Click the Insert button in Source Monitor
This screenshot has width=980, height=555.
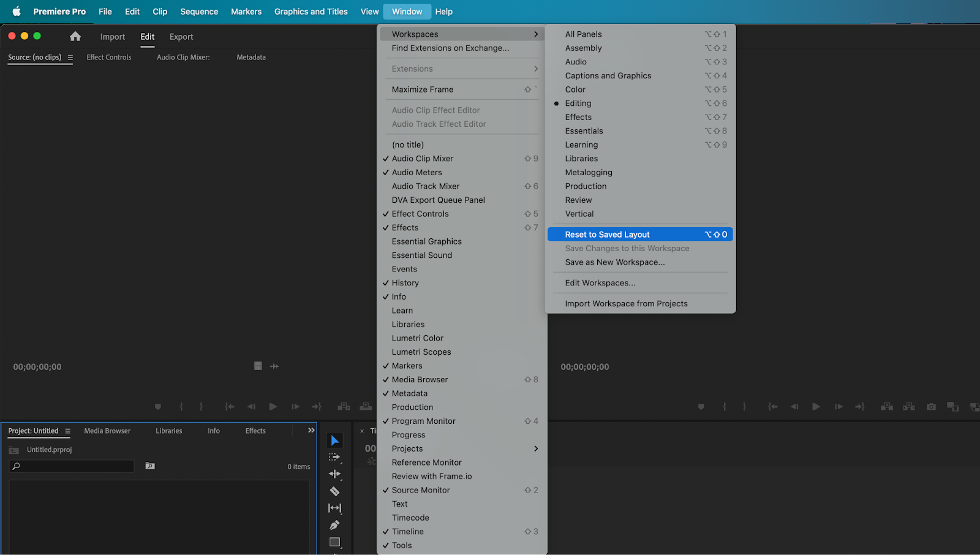coord(344,406)
